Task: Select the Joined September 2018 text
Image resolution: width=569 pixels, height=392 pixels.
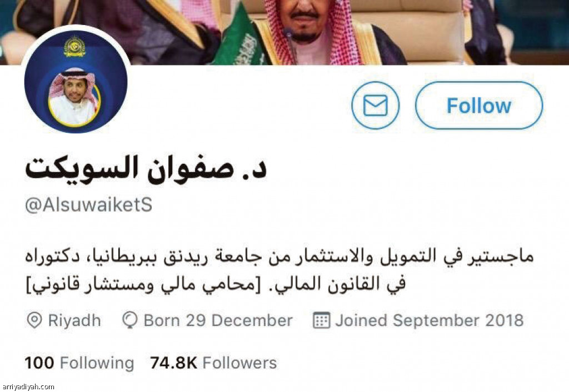Action: [x=430, y=320]
